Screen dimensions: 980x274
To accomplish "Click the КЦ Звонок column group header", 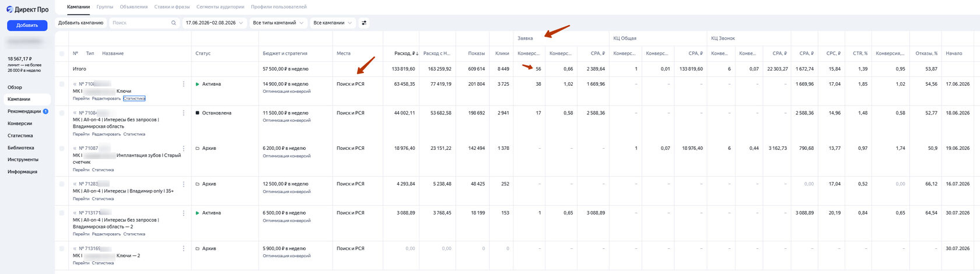I will tap(723, 38).
